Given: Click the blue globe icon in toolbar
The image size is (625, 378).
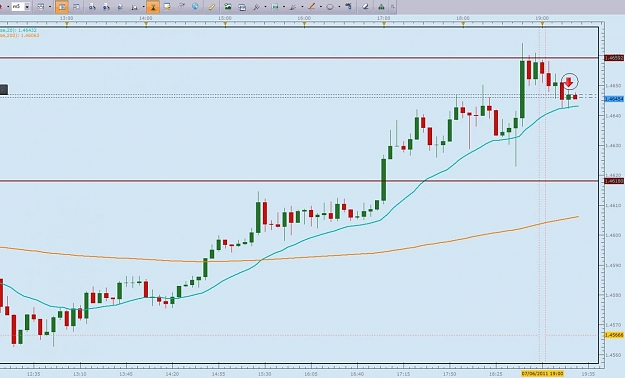Looking at the screenshot, I should coord(195,6).
